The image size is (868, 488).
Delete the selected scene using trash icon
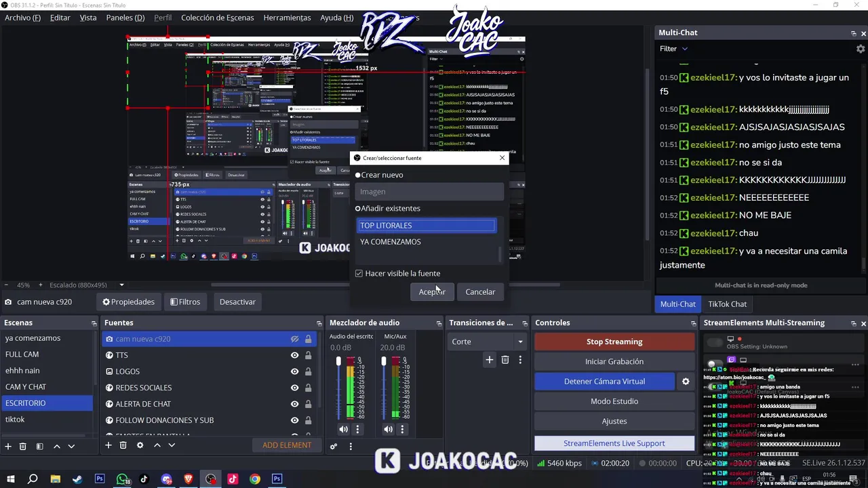[23, 446]
